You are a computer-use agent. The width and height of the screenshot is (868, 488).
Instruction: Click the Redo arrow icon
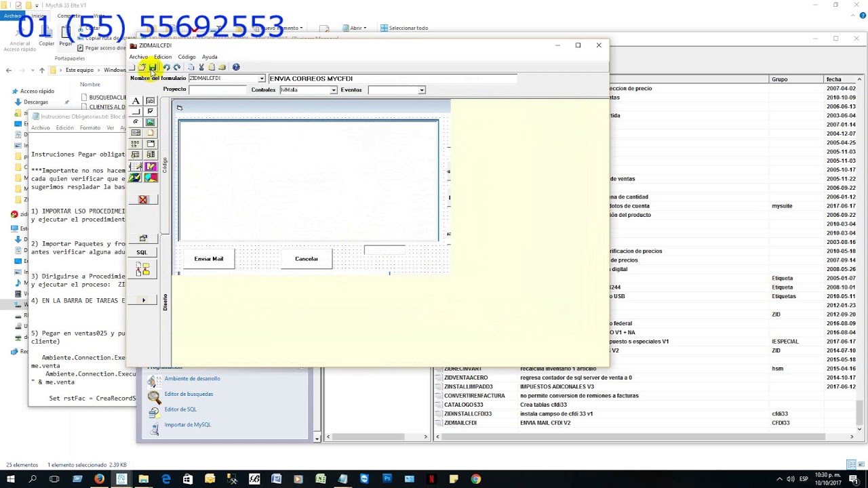click(177, 67)
